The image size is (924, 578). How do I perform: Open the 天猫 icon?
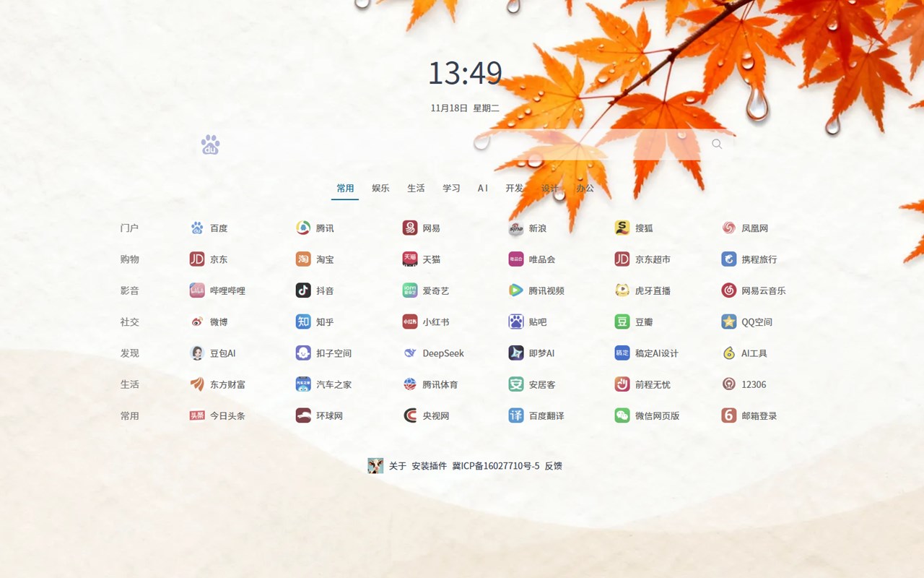coord(410,259)
